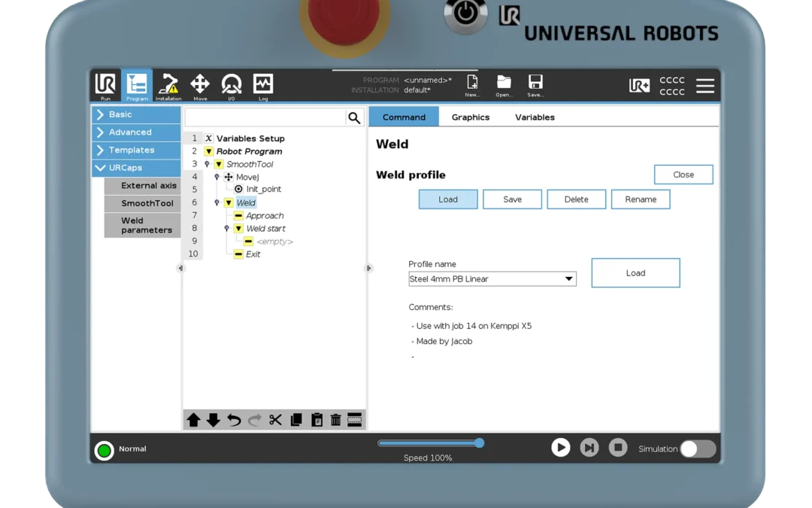Select SmoothTool URCap item
The image size is (812, 508).
pyautogui.click(x=142, y=203)
